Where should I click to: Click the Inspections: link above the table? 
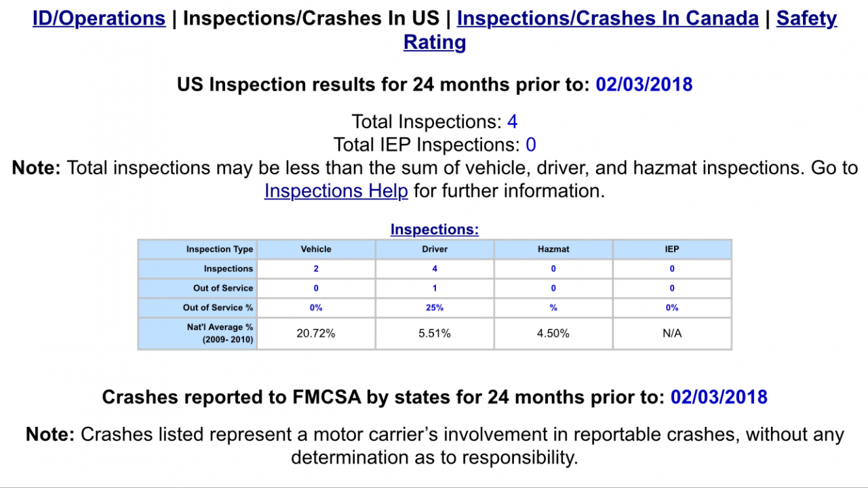pyautogui.click(x=434, y=229)
